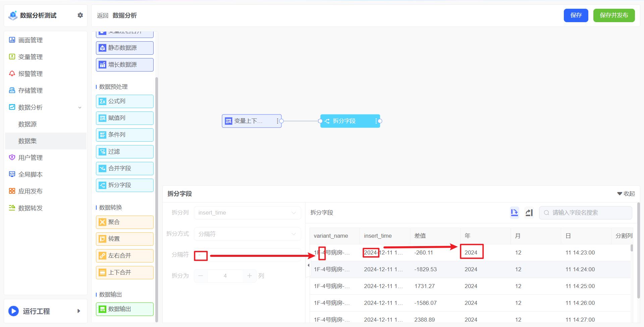Click the 数据输出 output node

[x=124, y=309]
